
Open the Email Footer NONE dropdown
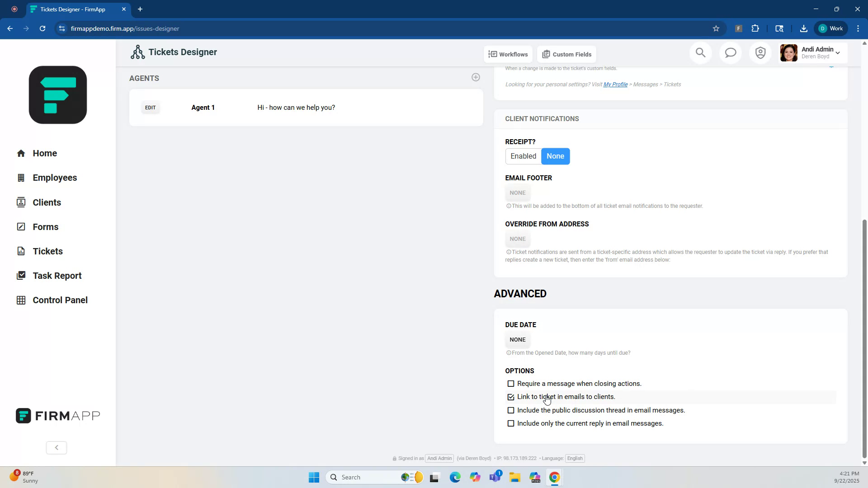click(x=517, y=193)
